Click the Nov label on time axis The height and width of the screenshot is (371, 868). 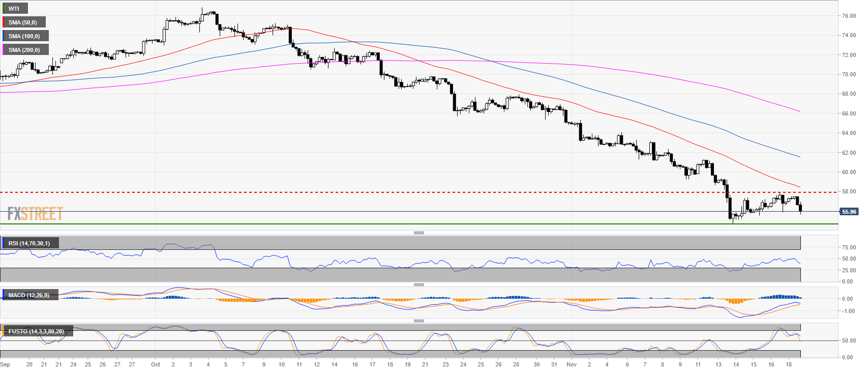point(572,364)
